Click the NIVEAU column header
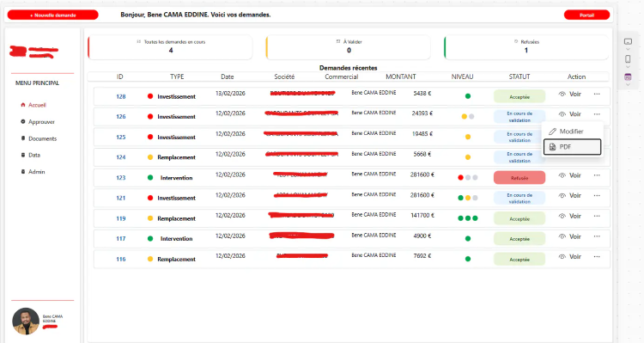 463,77
